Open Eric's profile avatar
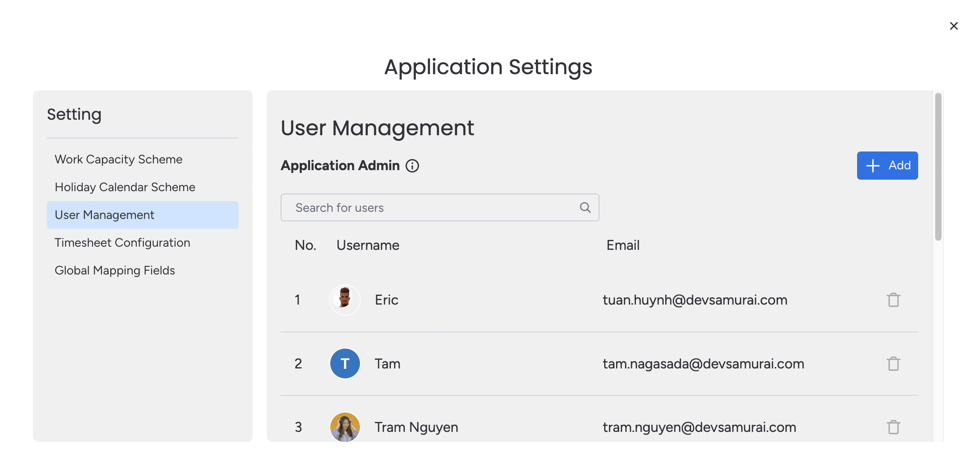 (x=345, y=299)
